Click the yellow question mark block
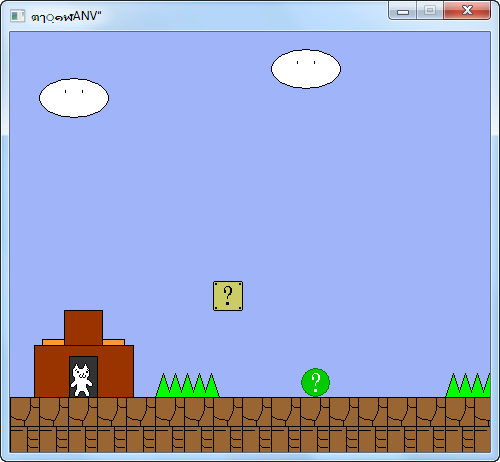 pyautogui.click(x=228, y=296)
